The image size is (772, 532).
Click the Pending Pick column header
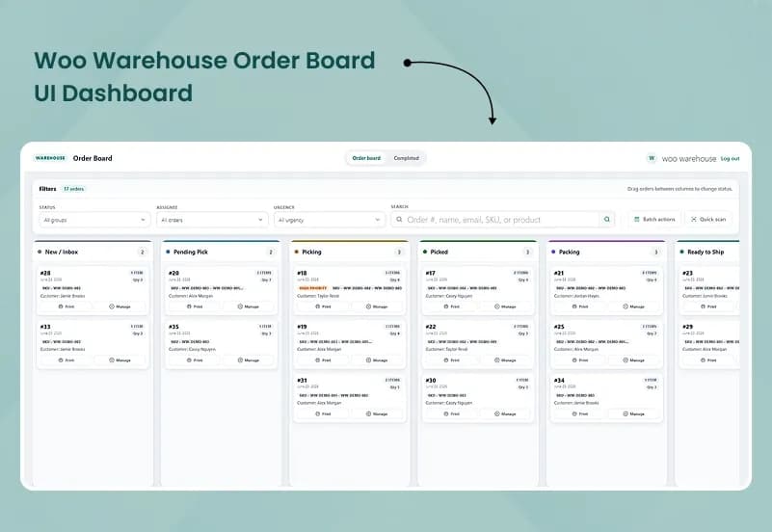click(x=221, y=252)
